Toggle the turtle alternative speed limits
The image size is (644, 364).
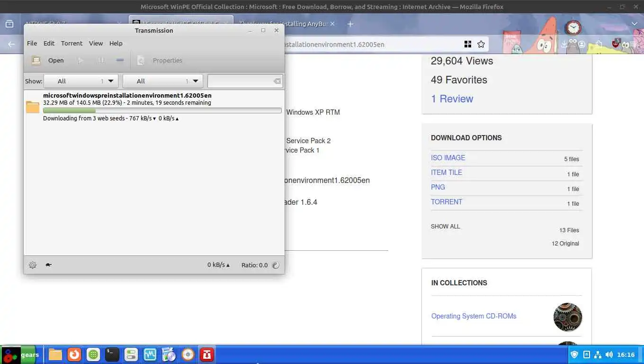[48, 265]
